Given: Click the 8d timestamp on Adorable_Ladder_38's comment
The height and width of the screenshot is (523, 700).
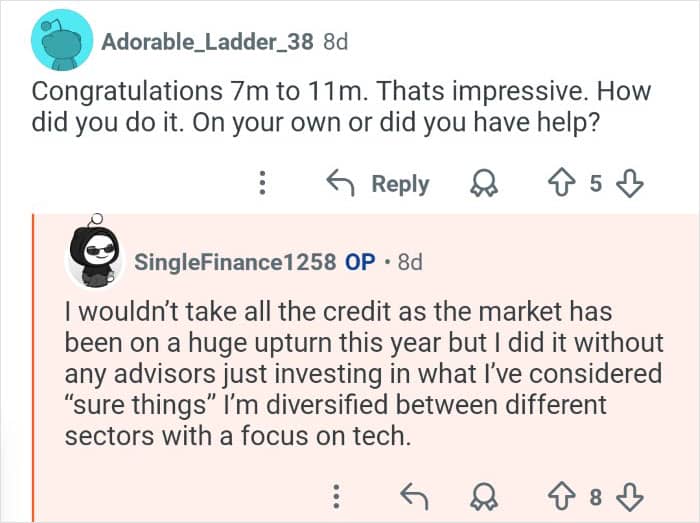Looking at the screenshot, I should (335, 42).
